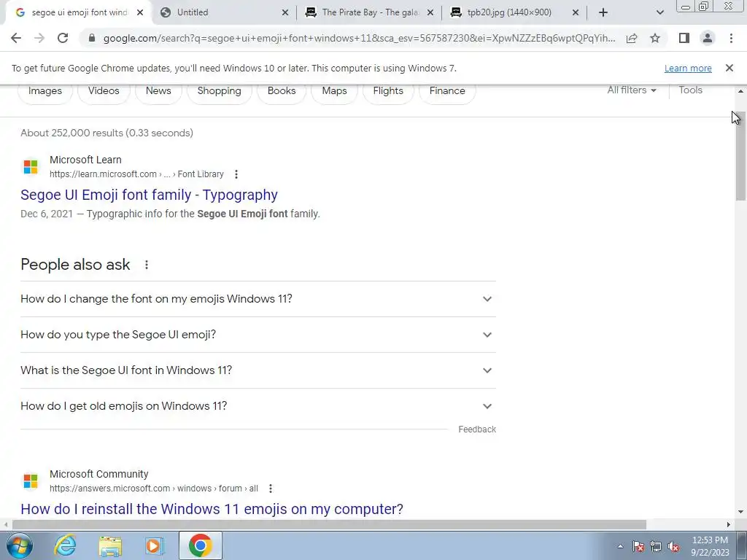Filter results by Videos
The height and width of the screenshot is (560, 747).
tap(104, 91)
